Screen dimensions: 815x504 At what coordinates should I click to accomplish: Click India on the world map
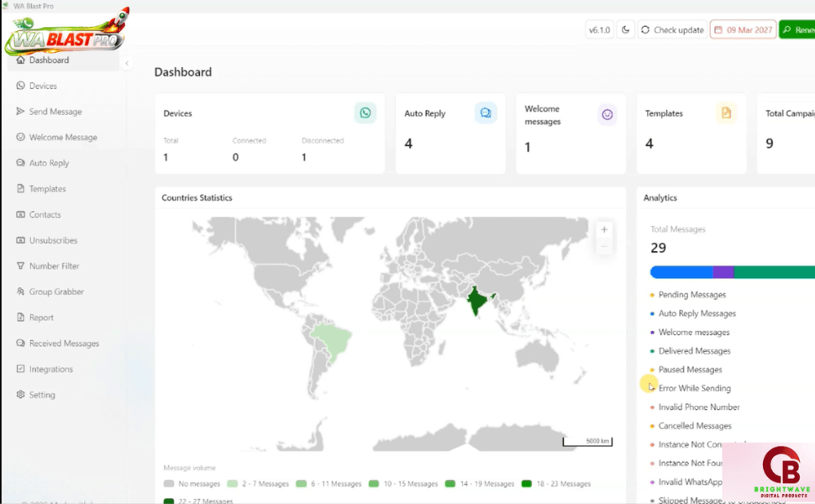pyautogui.click(x=477, y=301)
